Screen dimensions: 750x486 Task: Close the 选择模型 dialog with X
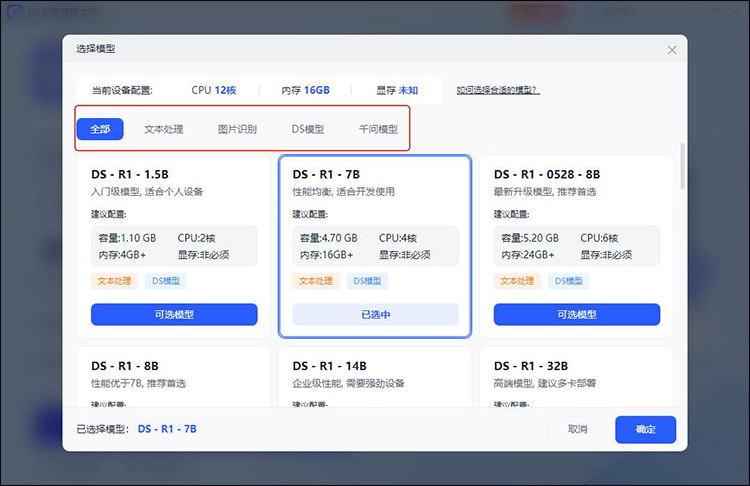(672, 50)
